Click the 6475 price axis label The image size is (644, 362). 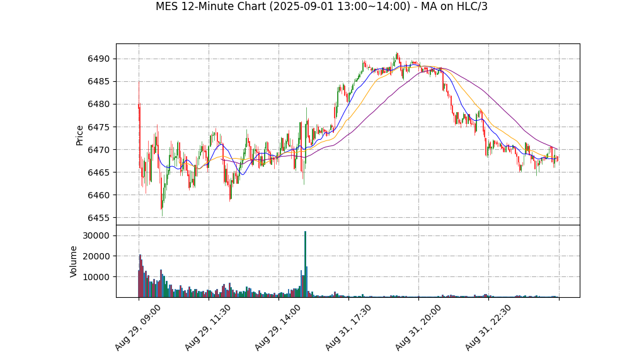tap(98, 127)
